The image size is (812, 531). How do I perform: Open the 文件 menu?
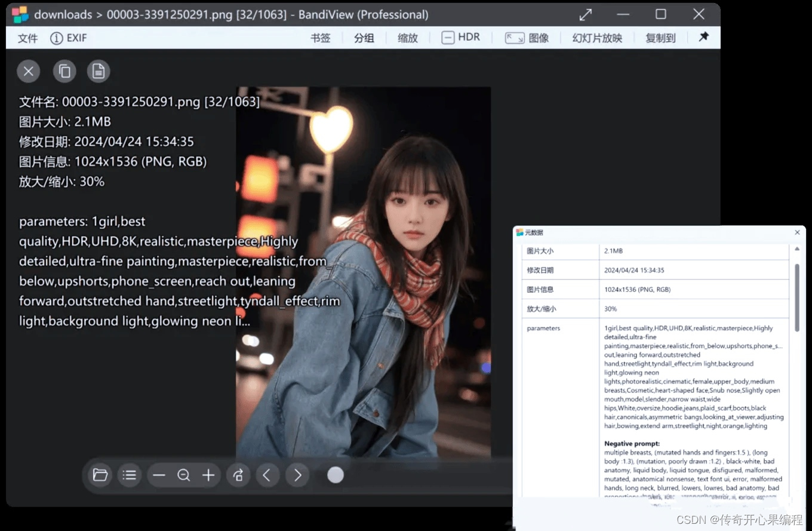click(27, 38)
